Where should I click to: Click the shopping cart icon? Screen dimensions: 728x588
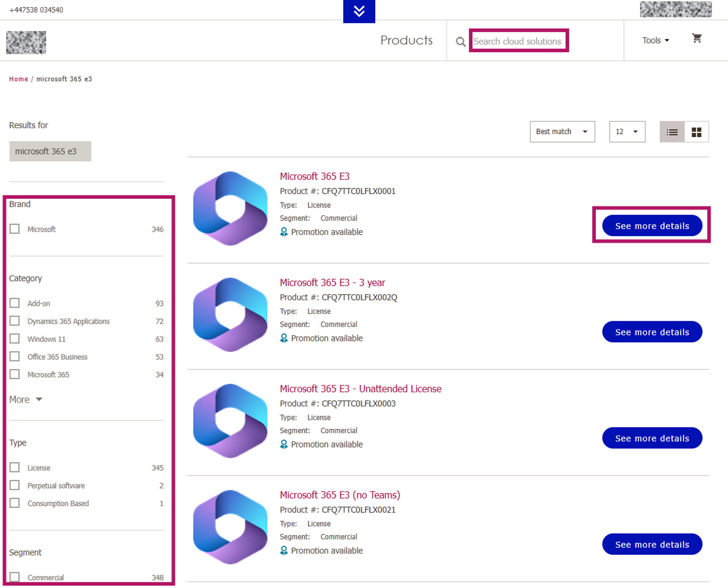coord(696,39)
